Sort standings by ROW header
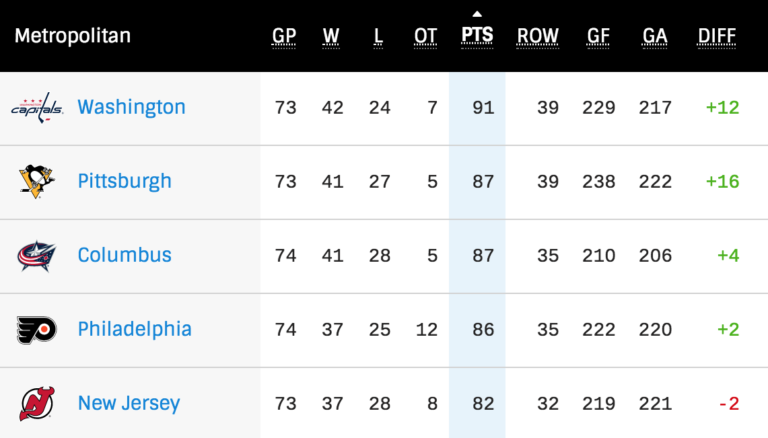Viewport: 768px width, 438px height. [537, 36]
